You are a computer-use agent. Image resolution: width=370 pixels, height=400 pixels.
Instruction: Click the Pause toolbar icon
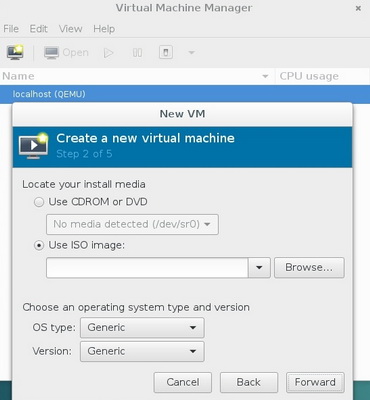point(137,53)
